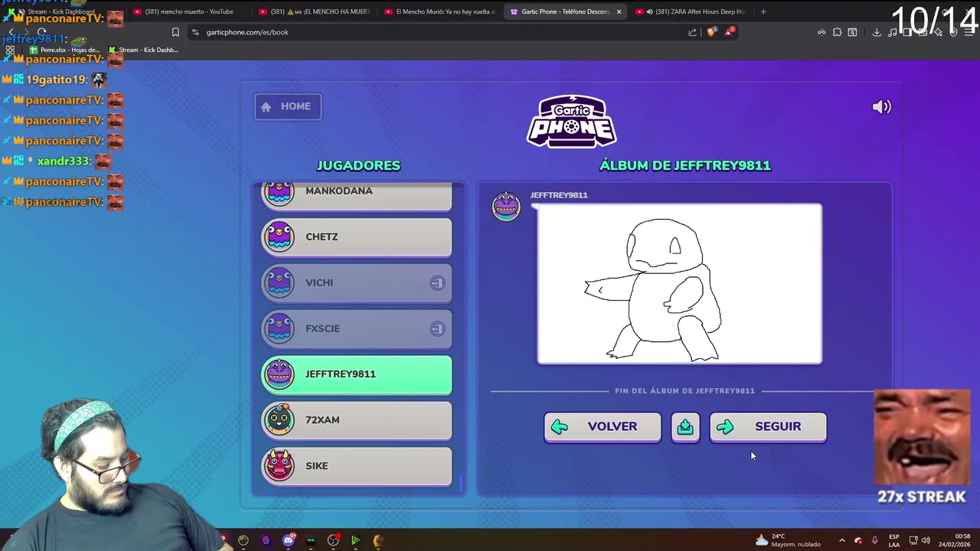Click the exit icon on VICHI row

[x=436, y=283]
